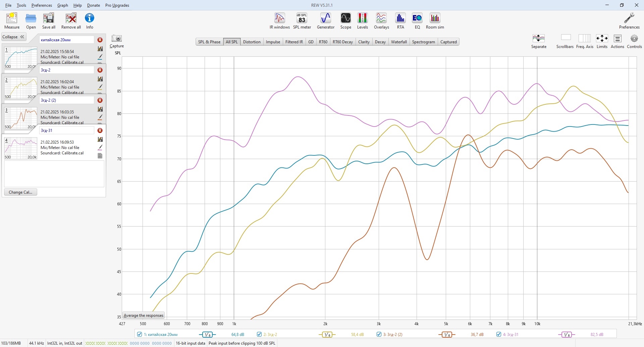
Task: Open the graph Controls gear icon
Action: click(634, 38)
